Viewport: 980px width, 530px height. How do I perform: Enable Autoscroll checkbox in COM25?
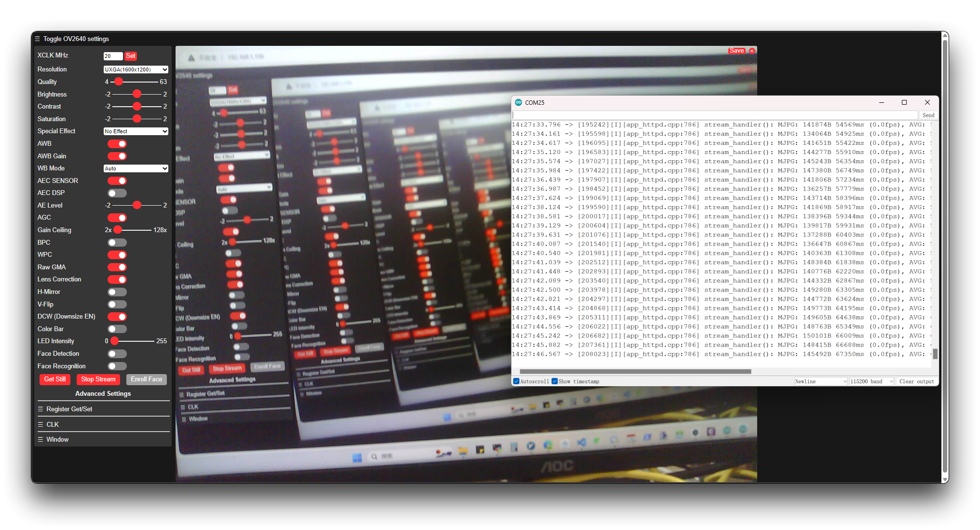pos(516,381)
